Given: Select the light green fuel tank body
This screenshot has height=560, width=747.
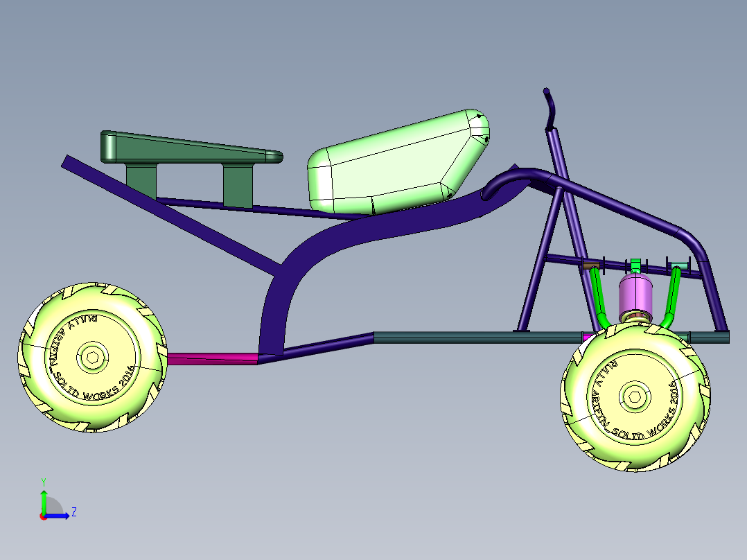Looking at the screenshot, I should click(398, 163).
